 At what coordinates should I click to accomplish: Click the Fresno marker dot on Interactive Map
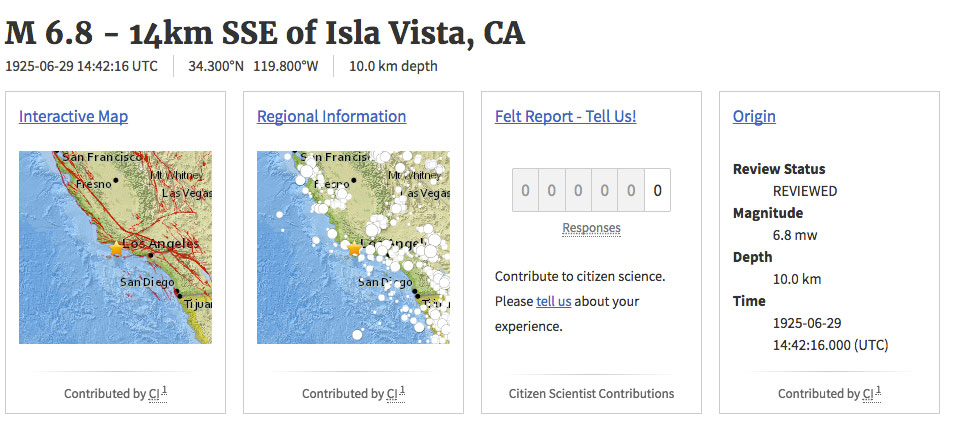point(116,181)
